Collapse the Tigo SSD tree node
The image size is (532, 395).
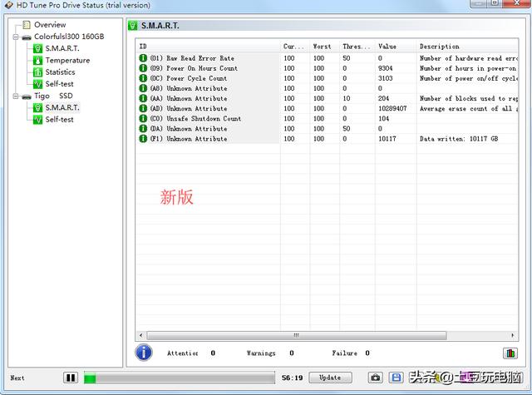16,96
